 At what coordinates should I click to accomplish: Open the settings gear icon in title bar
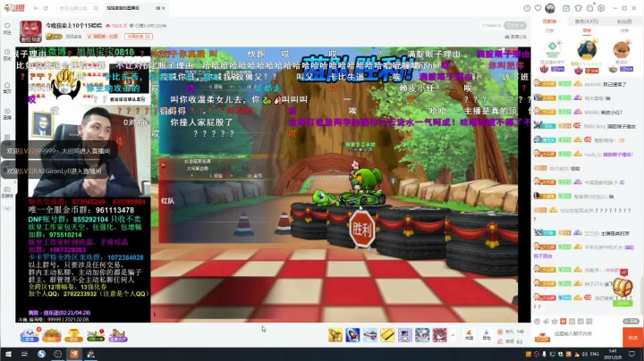(601, 8)
